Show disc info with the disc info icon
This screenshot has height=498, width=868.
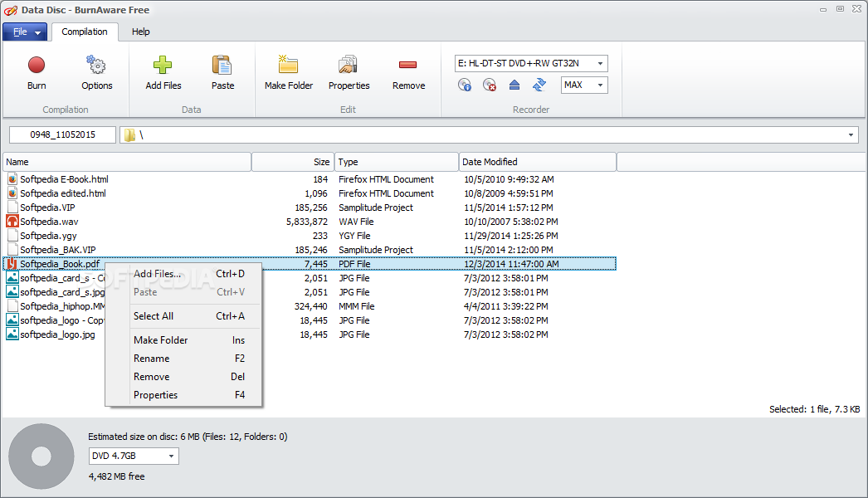(465, 85)
